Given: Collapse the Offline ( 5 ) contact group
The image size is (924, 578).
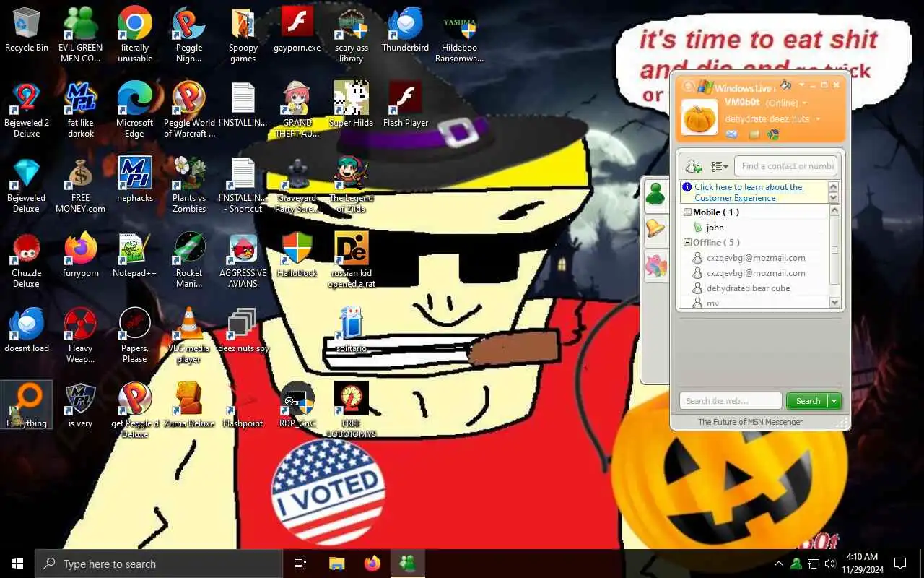Looking at the screenshot, I should click(x=687, y=243).
